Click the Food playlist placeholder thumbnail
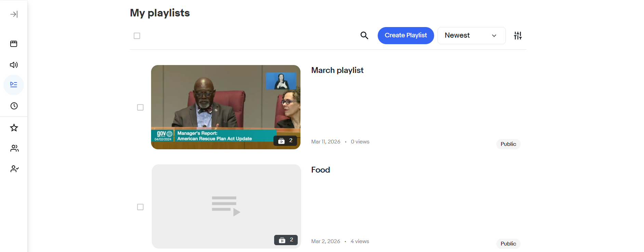 click(226, 206)
